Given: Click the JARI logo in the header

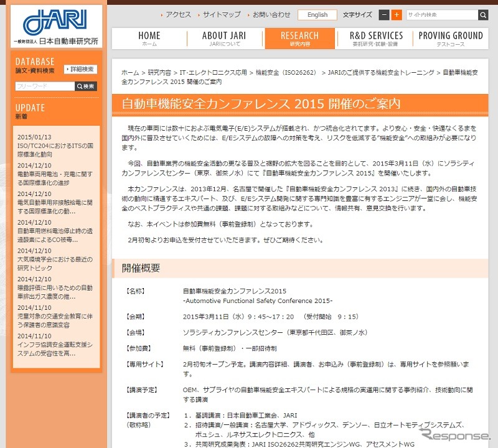Looking at the screenshot, I should pos(56,26).
